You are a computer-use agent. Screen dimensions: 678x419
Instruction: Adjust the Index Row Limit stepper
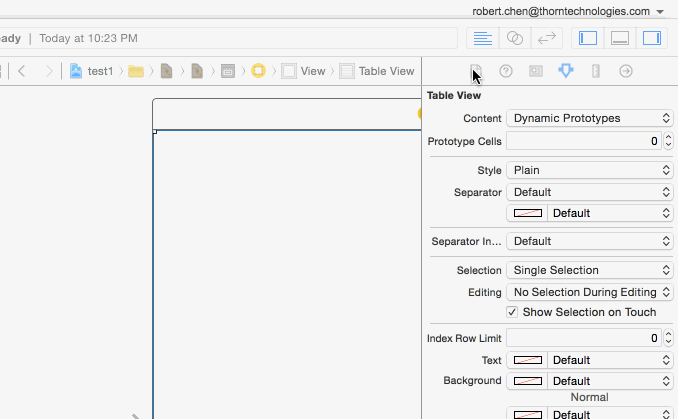click(668, 338)
